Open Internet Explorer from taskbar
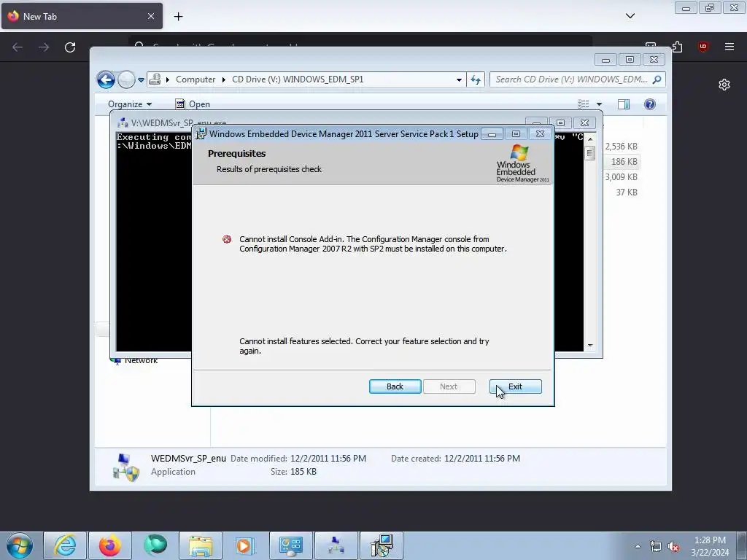 [x=65, y=545]
